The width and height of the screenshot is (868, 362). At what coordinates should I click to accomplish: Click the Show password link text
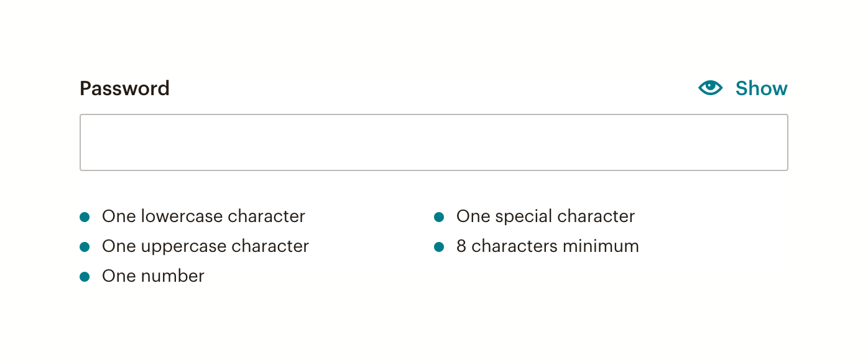coord(761,88)
